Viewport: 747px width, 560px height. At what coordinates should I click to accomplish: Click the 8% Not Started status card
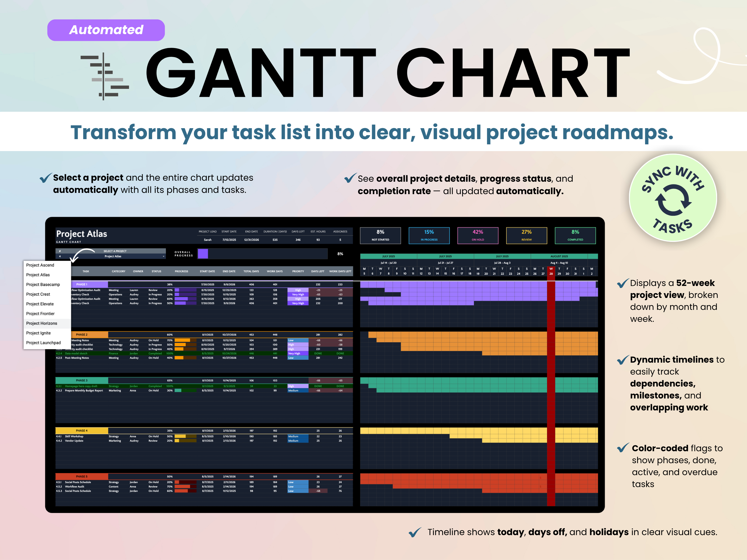coord(380,236)
